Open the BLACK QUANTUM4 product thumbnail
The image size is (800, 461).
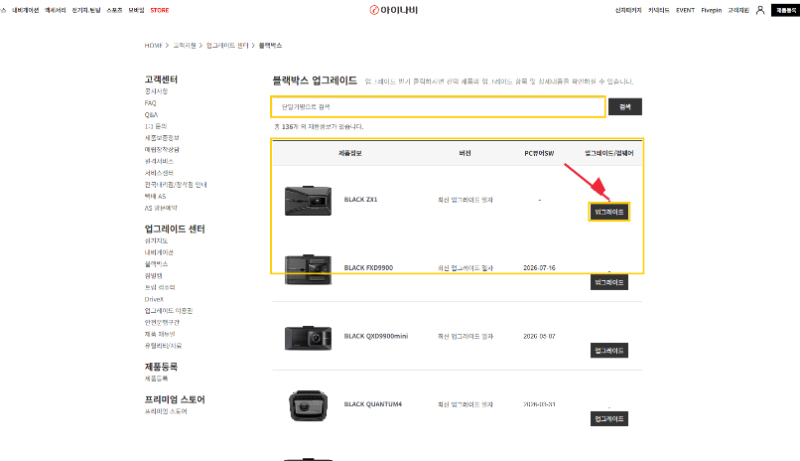pyautogui.click(x=308, y=405)
